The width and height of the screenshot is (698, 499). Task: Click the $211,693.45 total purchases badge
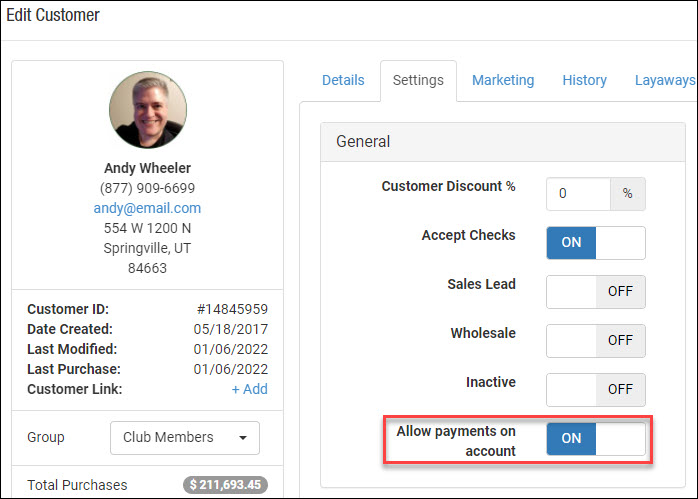click(x=225, y=485)
